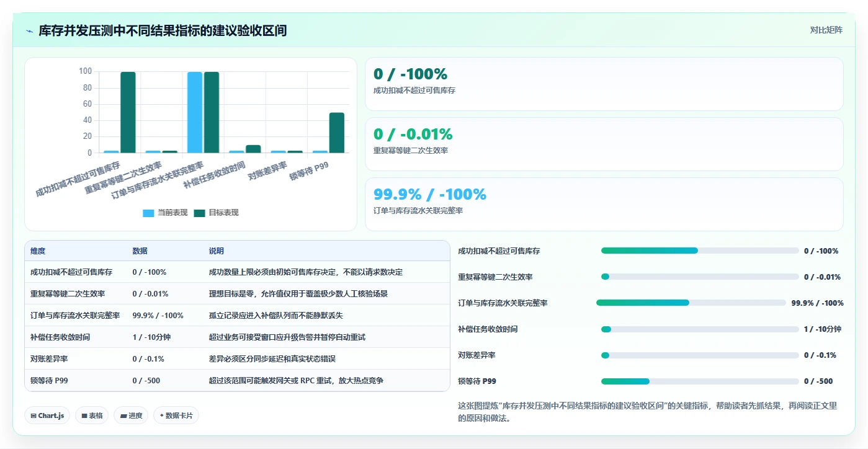Screen dimensions: 868x449
Task: Click description about 网关或 RPC 重试
Action: pos(296,381)
